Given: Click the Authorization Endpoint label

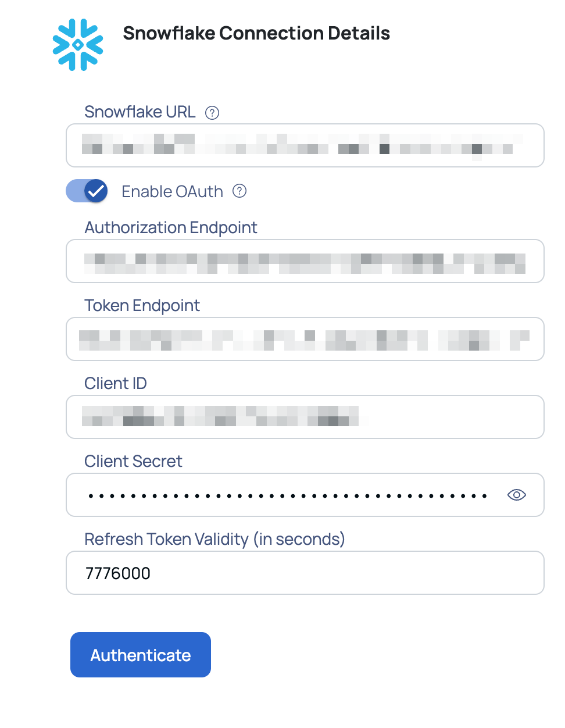Looking at the screenshot, I should [171, 227].
